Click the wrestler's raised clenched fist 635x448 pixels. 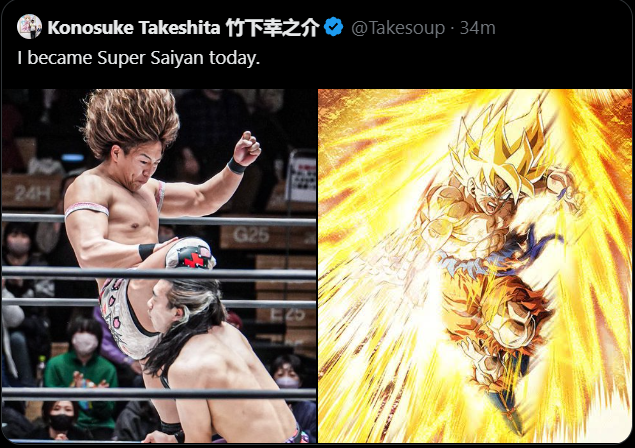click(247, 148)
